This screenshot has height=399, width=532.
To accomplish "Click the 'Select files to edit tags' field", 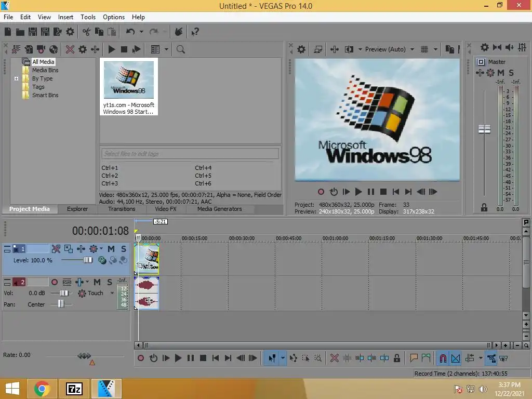I will click(190, 154).
